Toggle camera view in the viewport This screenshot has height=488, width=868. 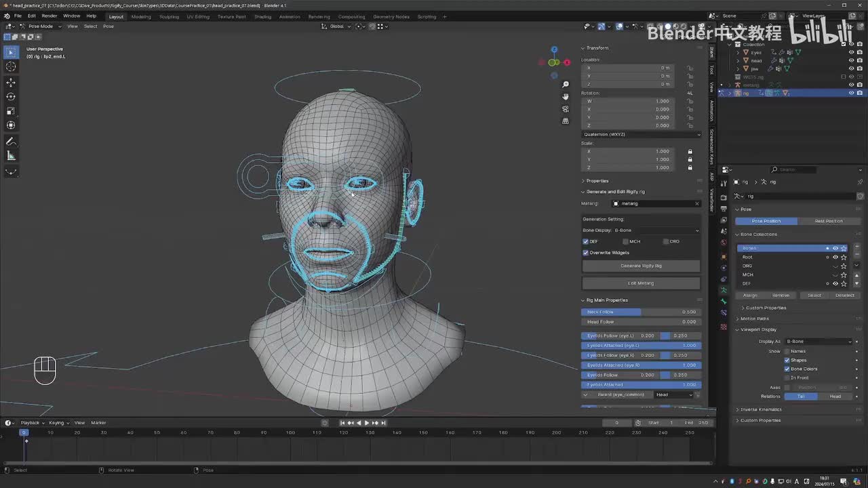566,108
